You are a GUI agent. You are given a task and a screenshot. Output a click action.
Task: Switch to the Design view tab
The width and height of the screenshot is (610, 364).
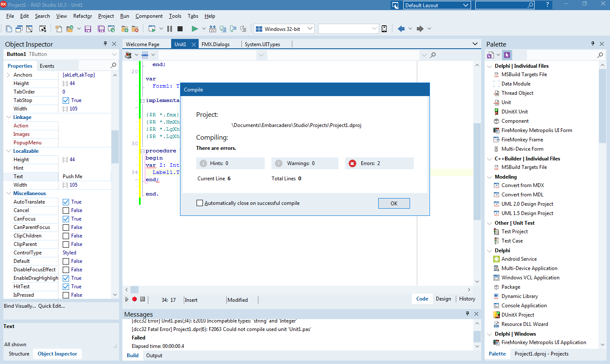click(x=443, y=299)
